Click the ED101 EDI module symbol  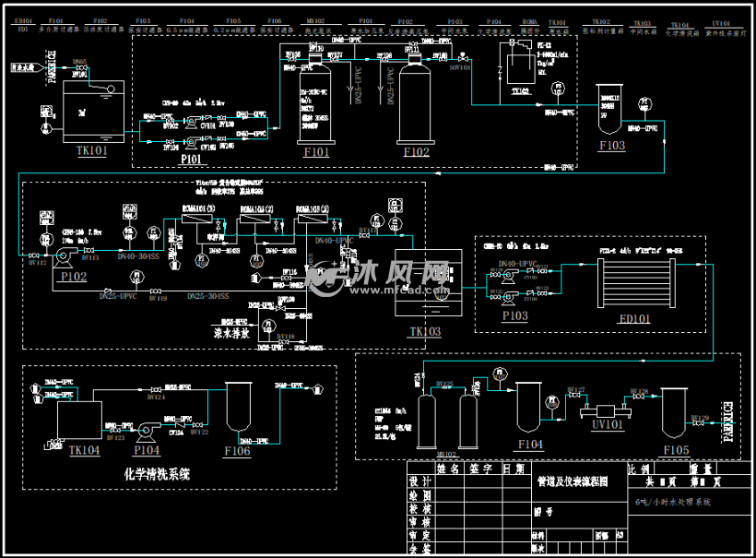636,282
